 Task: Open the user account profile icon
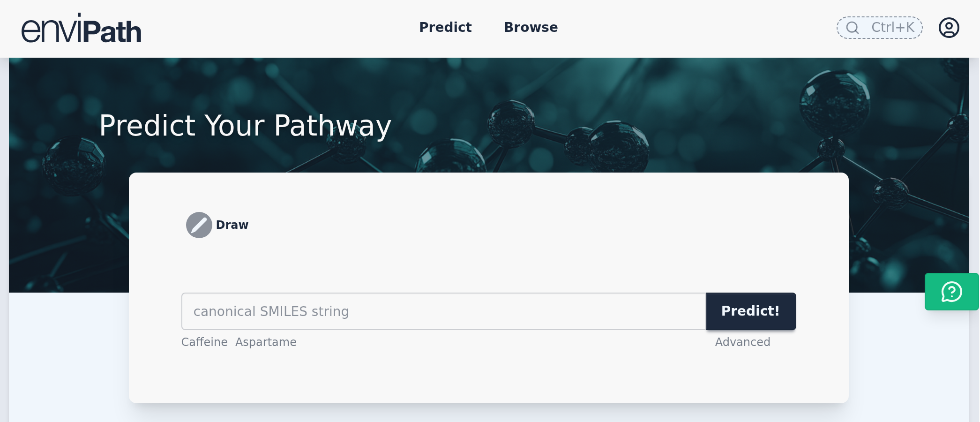949,28
